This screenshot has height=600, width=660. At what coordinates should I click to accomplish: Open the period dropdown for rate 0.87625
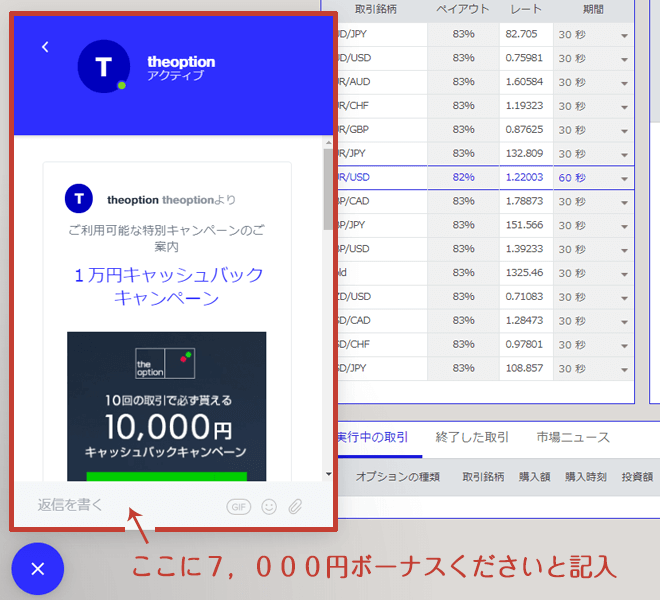click(593, 130)
